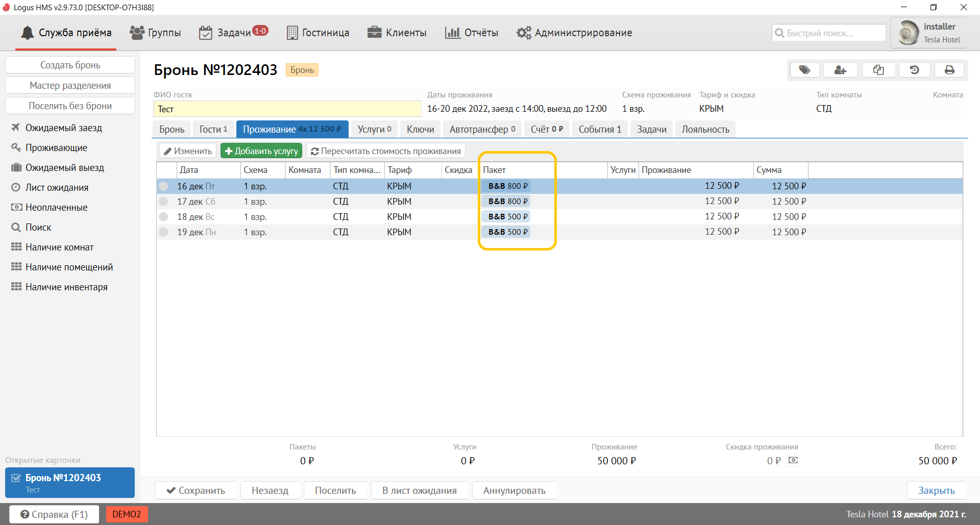The width and height of the screenshot is (980, 525).
Task: Click the green Добавить услугу button
Action: (x=261, y=151)
